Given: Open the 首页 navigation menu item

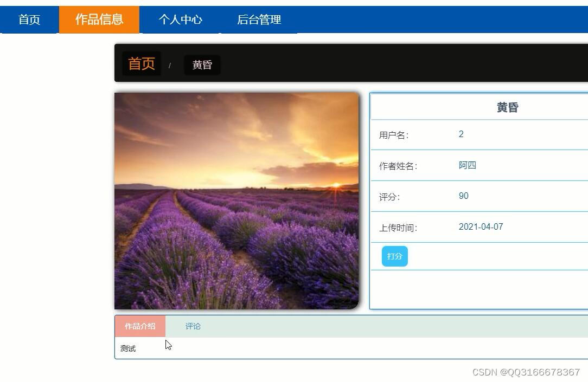Looking at the screenshot, I should click(29, 19).
